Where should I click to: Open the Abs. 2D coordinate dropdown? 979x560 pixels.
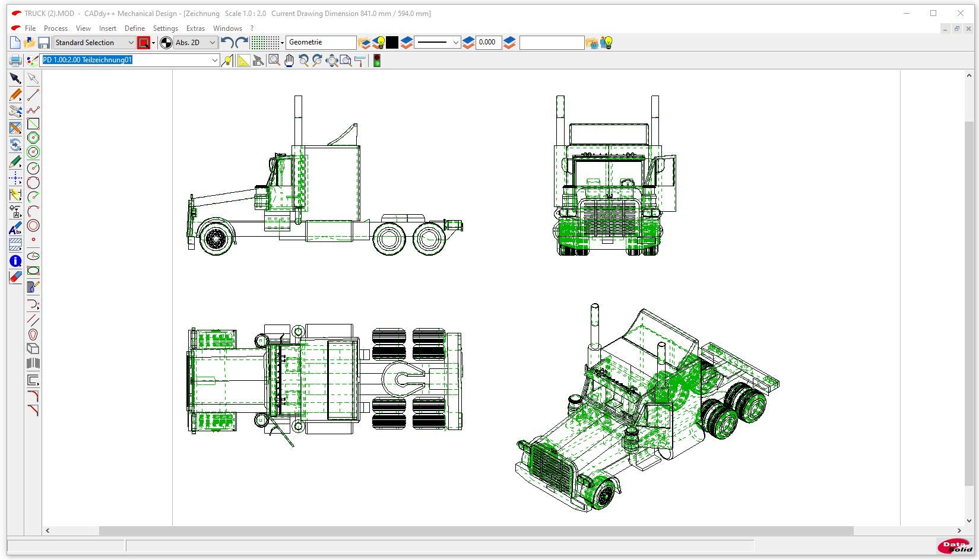(212, 43)
